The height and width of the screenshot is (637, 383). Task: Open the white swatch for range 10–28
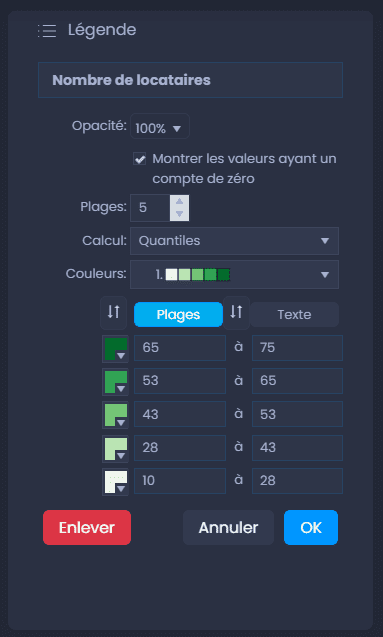pos(115,481)
